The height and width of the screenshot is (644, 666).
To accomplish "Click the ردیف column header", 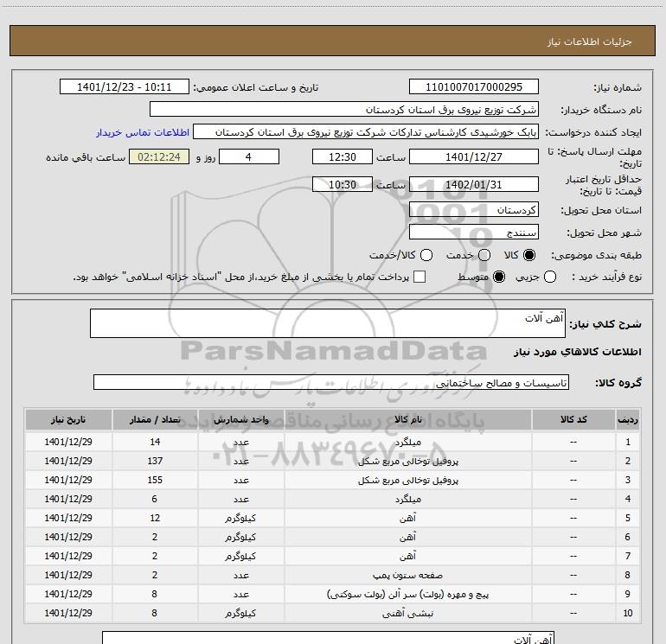I will click(627, 419).
